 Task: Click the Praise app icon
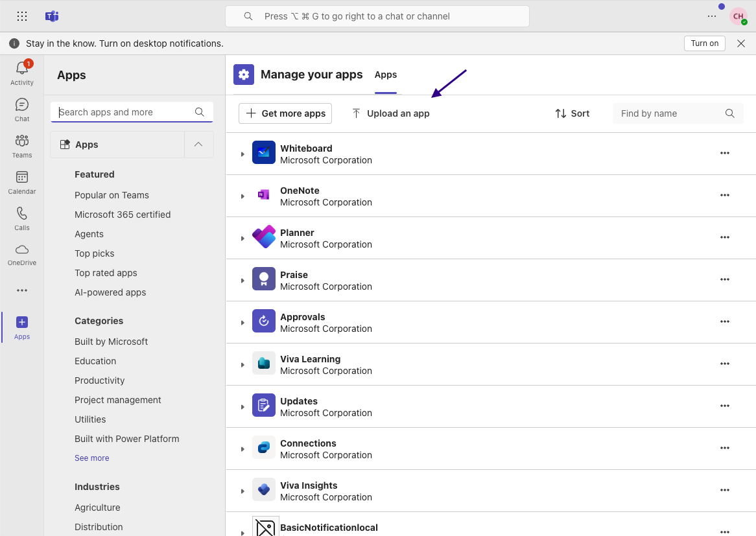coord(264,279)
